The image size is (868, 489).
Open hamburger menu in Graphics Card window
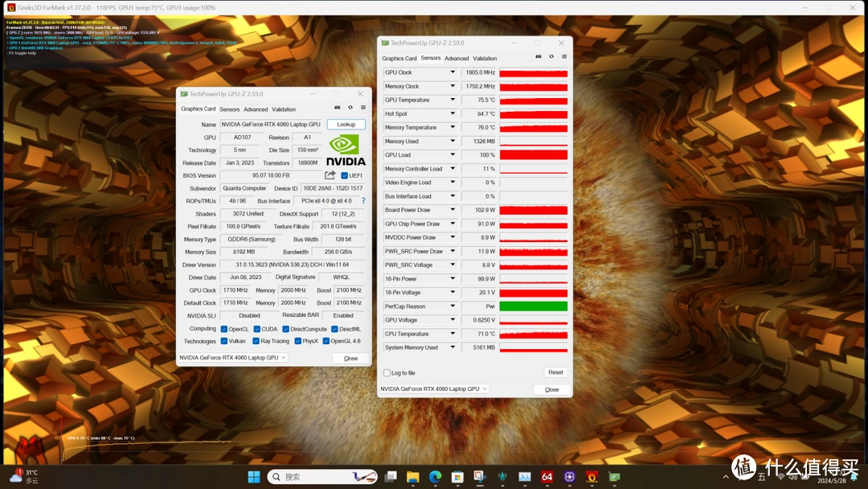(363, 108)
